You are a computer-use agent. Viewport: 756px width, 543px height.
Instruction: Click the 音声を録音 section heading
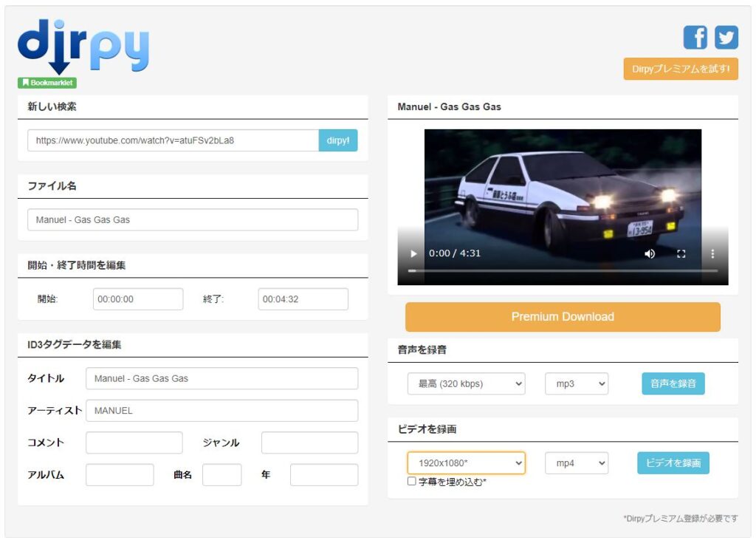coord(422,350)
